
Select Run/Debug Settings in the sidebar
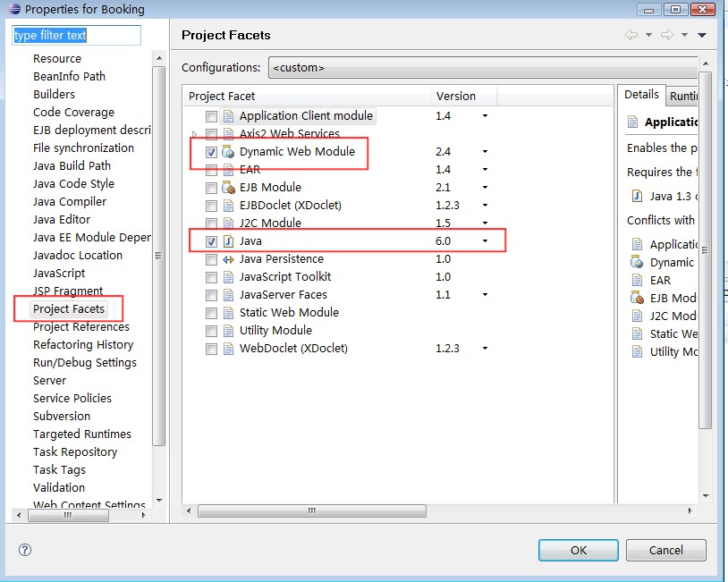[x=85, y=362]
